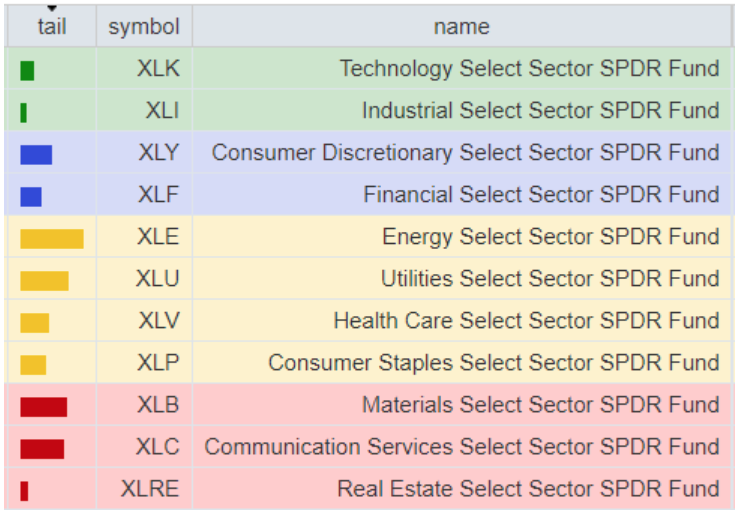Click the blue tail bar for XLF
The image size is (736, 510).
[x=31, y=196]
